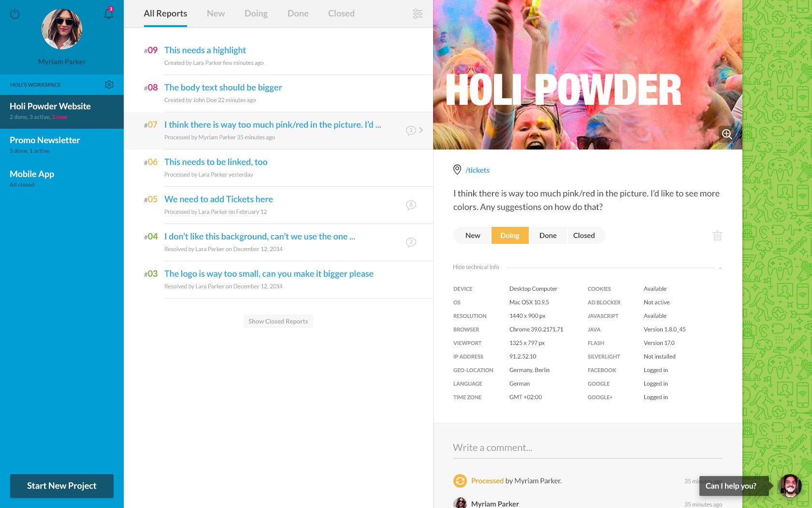Open the comment bubble on report #05
The width and height of the screenshot is (812, 508).
(x=411, y=205)
